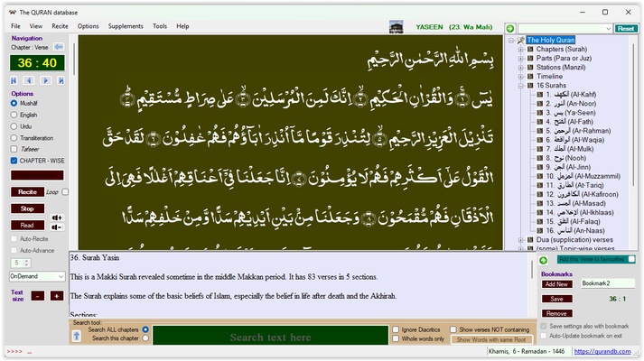Viewport: 644px width, 361px height.
Task: Open the View menu
Action: coord(36,26)
